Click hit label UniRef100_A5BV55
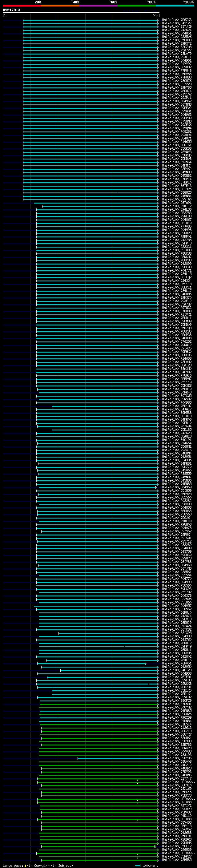 [x=177, y=74]
